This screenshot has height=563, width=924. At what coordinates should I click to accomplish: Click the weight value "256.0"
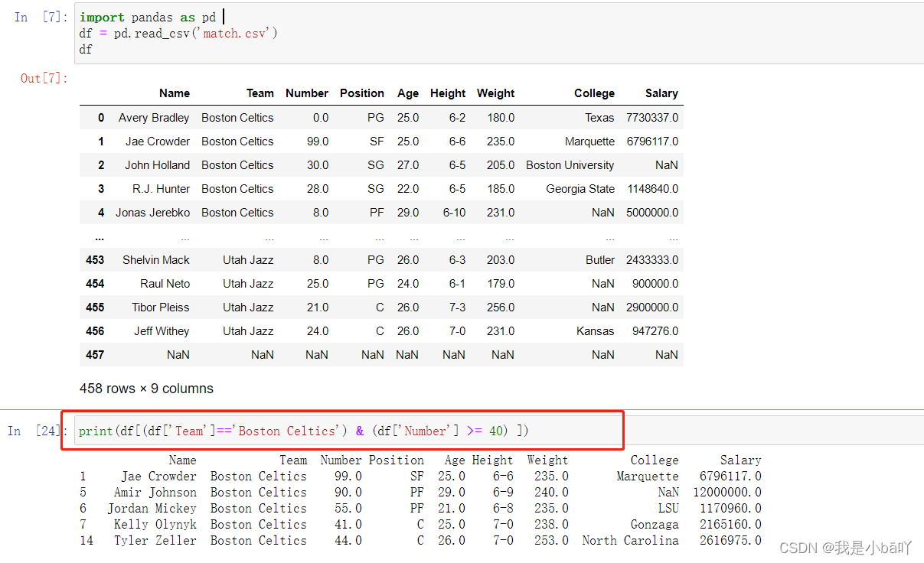501,308
